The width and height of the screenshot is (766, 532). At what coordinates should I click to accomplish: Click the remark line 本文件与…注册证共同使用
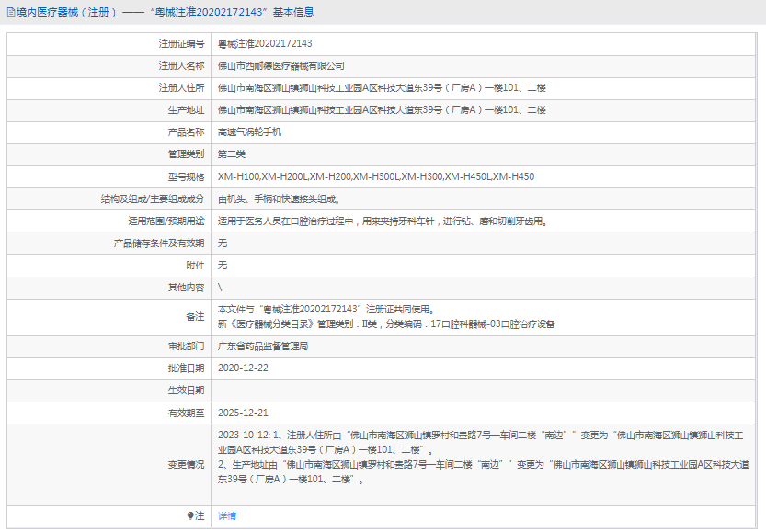pos(326,310)
